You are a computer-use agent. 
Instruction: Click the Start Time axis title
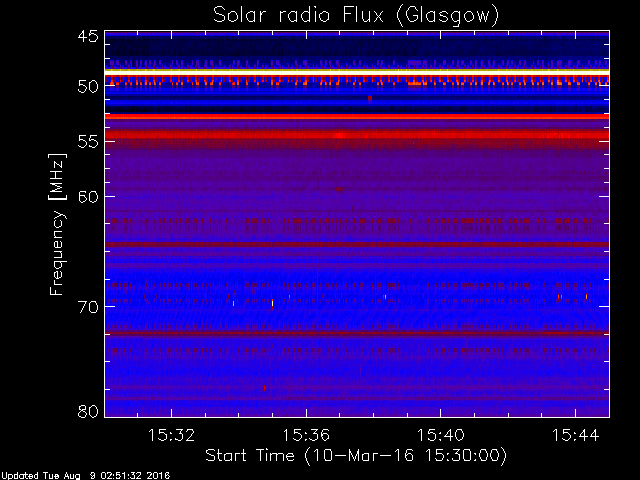click(356, 456)
